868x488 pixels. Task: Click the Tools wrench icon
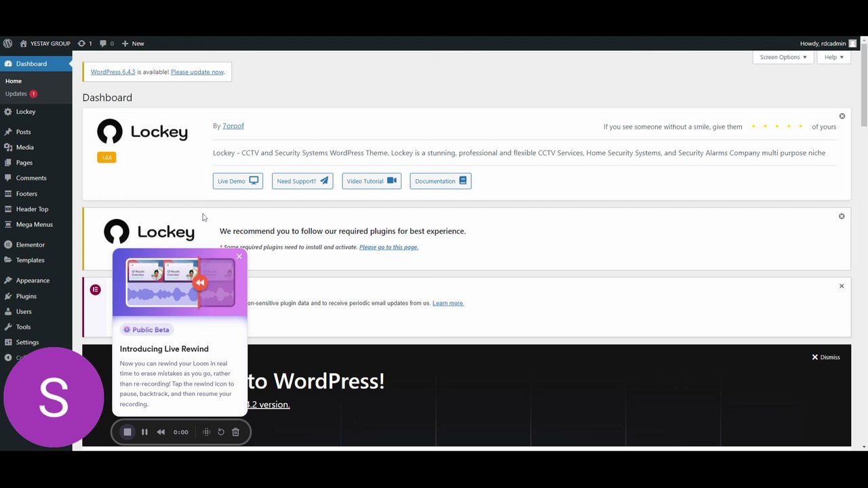point(8,327)
